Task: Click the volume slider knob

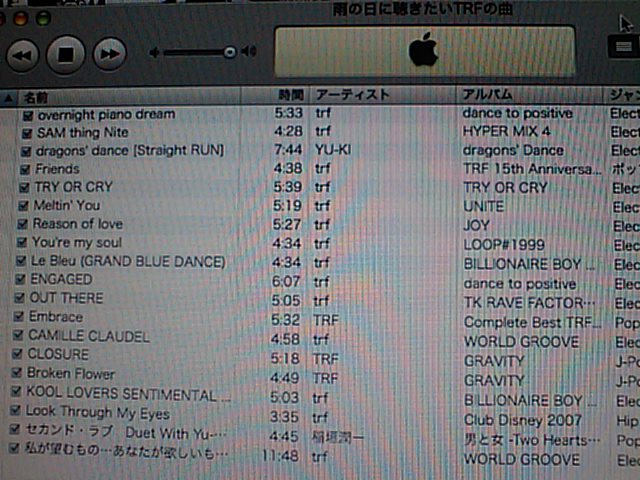Action: pyautogui.click(x=230, y=52)
